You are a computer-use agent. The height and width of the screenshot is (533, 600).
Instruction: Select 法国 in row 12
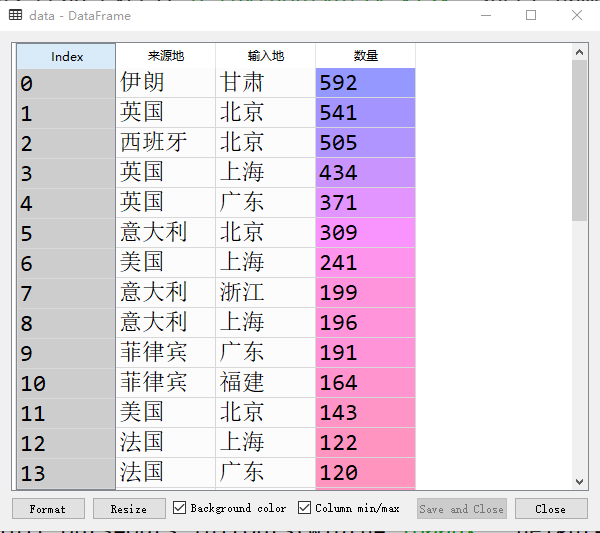pos(166,442)
